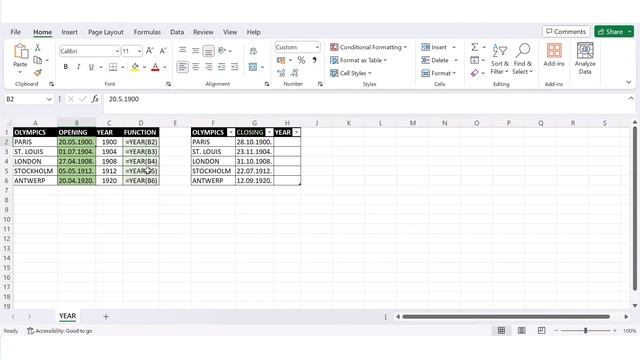This screenshot has height=360, width=640.
Task: Click the Middle Align icon
Action: click(196, 51)
